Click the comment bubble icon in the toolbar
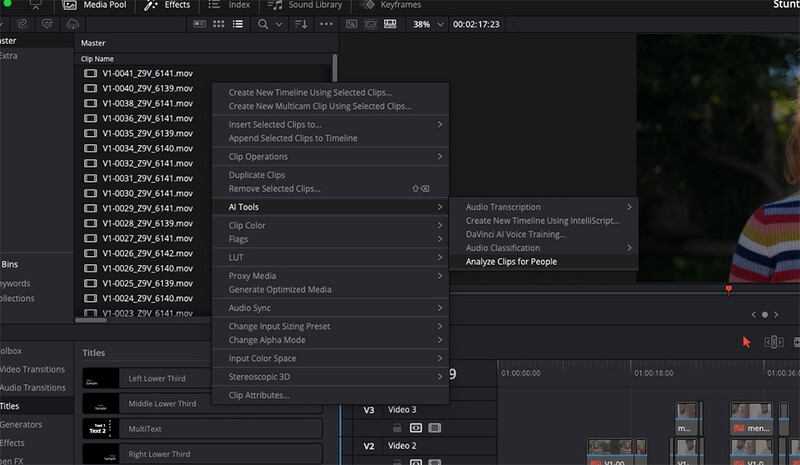The width and height of the screenshot is (800, 465). coord(47,24)
